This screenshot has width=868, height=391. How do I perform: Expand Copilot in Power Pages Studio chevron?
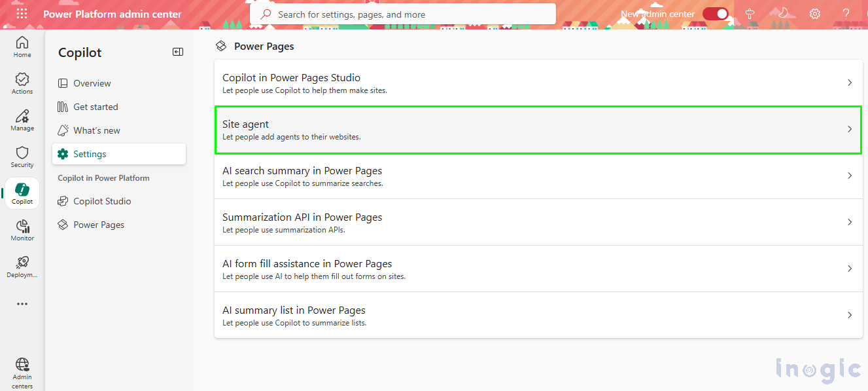pyautogui.click(x=850, y=83)
